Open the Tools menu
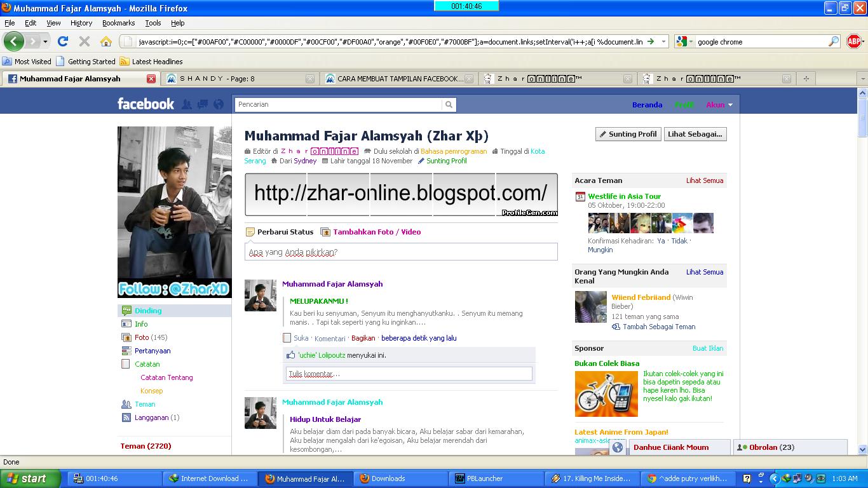Viewport: 868px width, 488px height. pyautogui.click(x=153, y=23)
